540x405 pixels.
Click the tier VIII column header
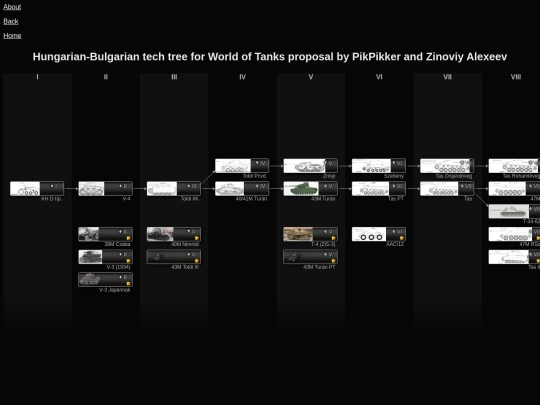(x=516, y=77)
